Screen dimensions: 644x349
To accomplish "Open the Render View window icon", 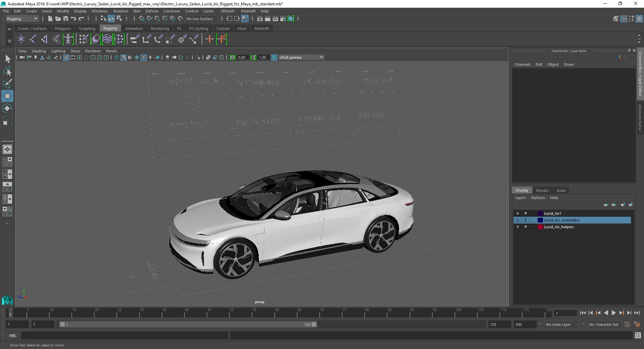I will [260, 19].
